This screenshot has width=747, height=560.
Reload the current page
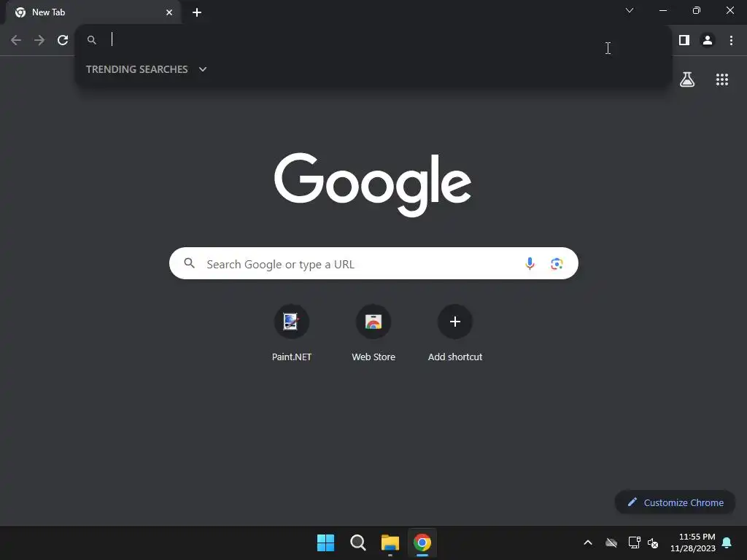click(63, 40)
